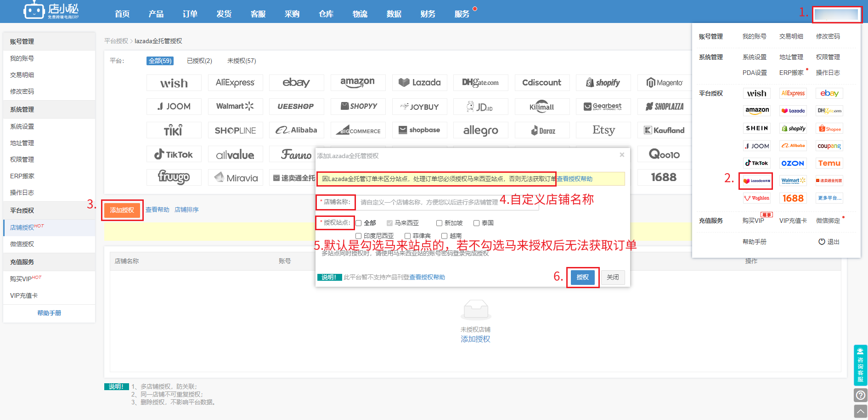Select the Gearbest platform logo
Screen dimensions: 868x420
click(x=603, y=107)
